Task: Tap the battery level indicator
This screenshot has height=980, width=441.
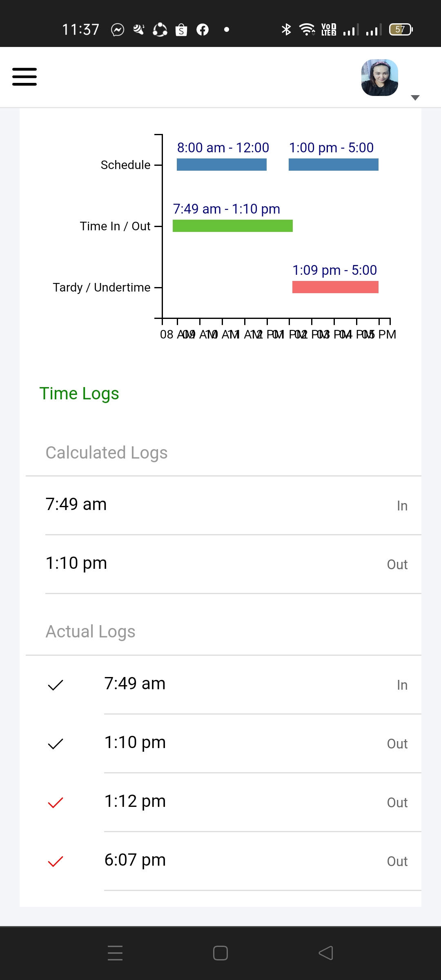Action: 401,29
